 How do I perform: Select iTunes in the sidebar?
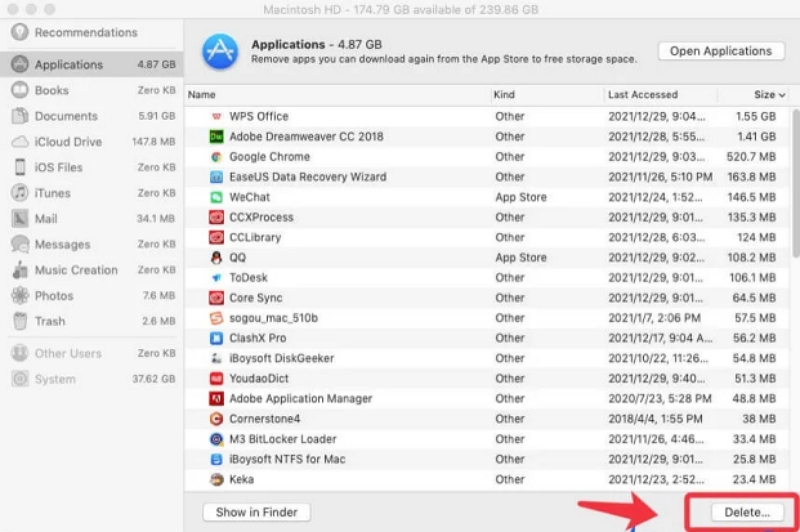tap(92, 193)
